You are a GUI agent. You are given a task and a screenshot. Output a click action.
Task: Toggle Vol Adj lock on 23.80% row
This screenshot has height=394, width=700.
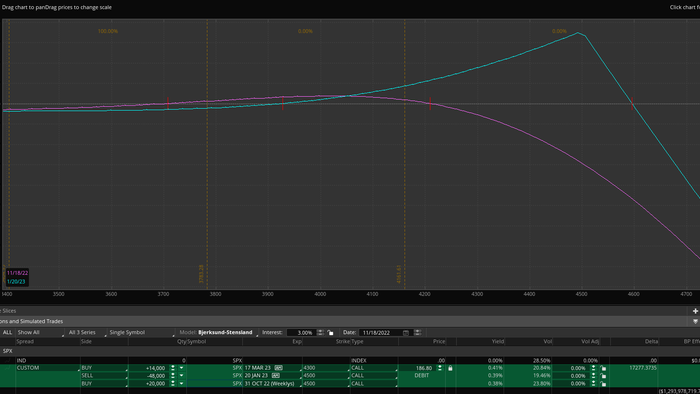coord(603,383)
